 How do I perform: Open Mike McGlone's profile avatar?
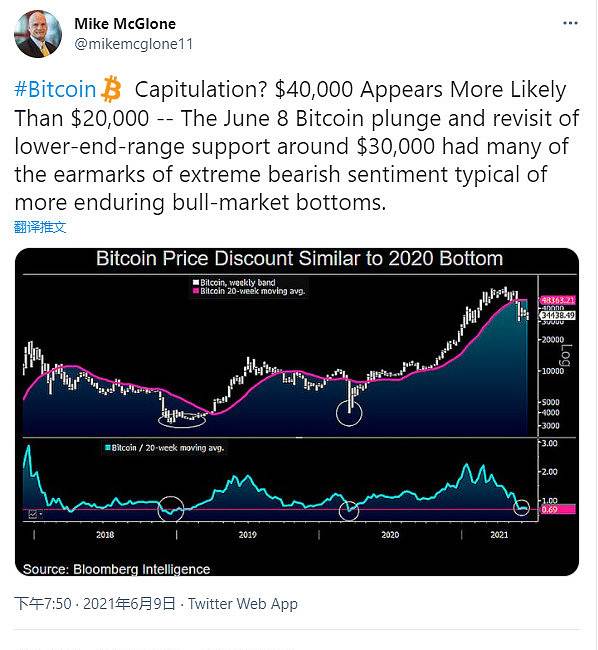(x=38, y=34)
